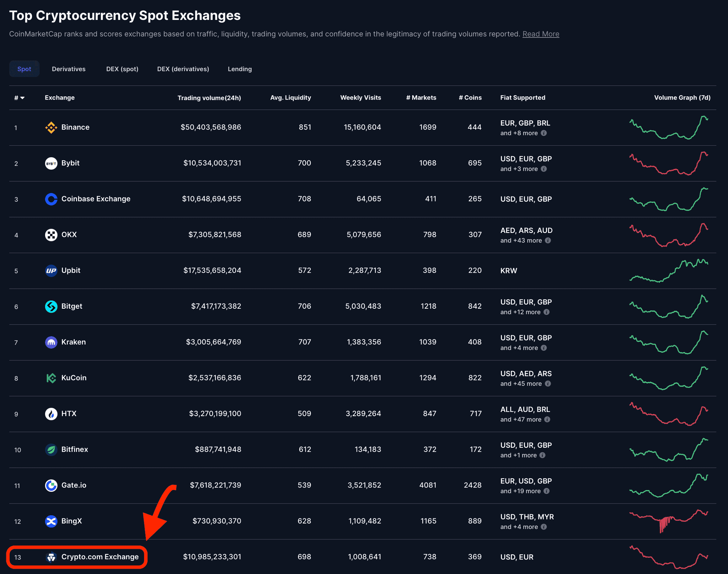Follow the Read More link
The height and width of the screenshot is (574, 728).
(541, 34)
